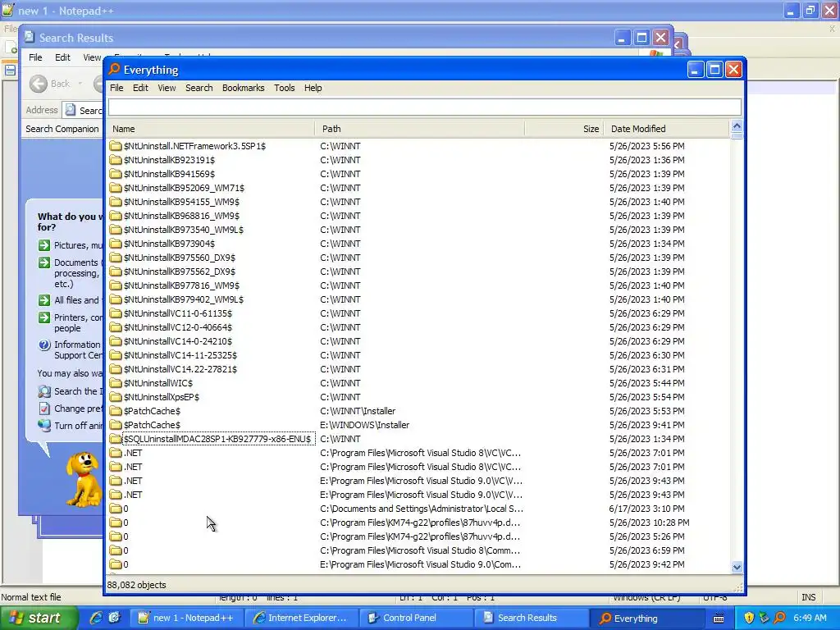Select $NtUninstallVC14-0-24210$ row name
Image resolution: width=840 pixels, height=630 pixels.
point(178,341)
